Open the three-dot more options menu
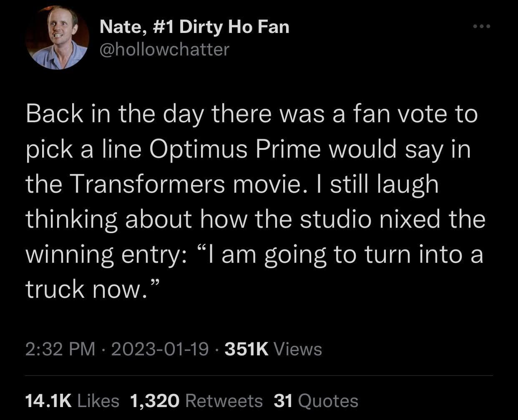Viewport: 518px width, 420px height. click(x=483, y=27)
